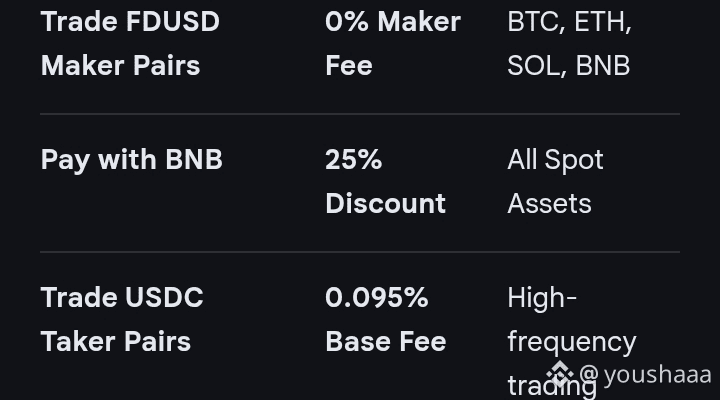720x400 pixels.
Task: Select the Trade USDC Taker Pairs cell
Action: click(x=122, y=319)
